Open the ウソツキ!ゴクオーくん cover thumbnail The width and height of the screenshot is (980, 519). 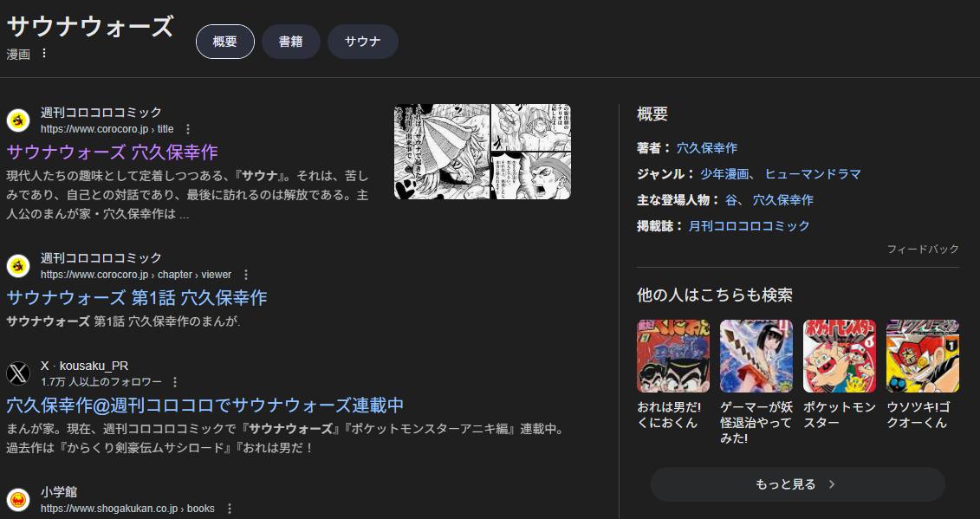coord(923,356)
